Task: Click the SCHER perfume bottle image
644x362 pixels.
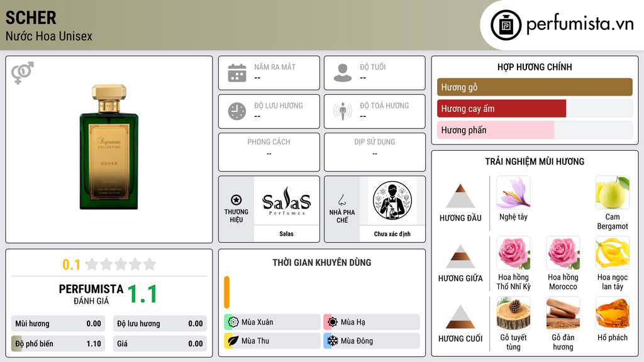Action: (x=109, y=147)
